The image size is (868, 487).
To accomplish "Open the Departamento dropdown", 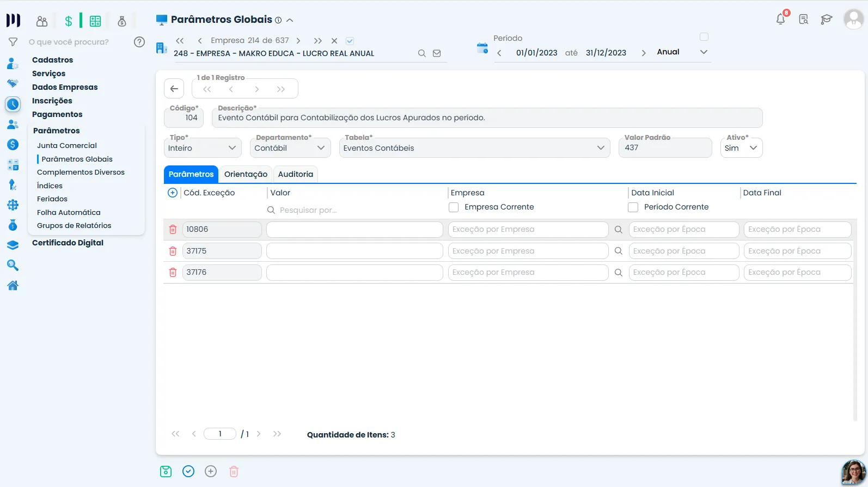I will tap(290, 148).
